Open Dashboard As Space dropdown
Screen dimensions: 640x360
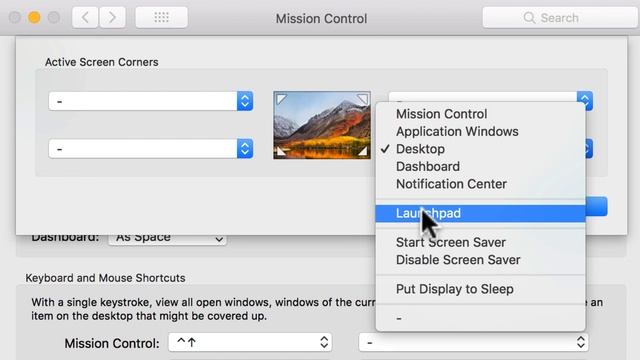167,238
